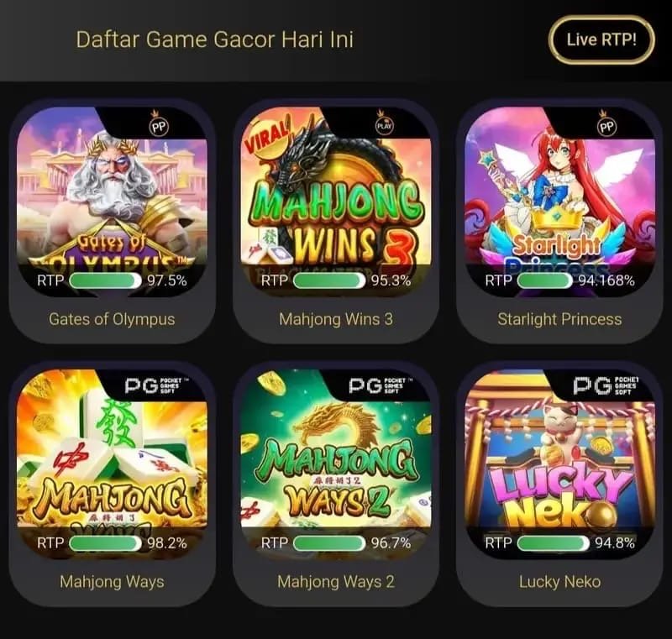Viewport: 672px width, 639px height.
Task: Click the Pragmatic Play logo on Mahjong Wins 3
Action: pyautogui.click(x=384, y=124)
